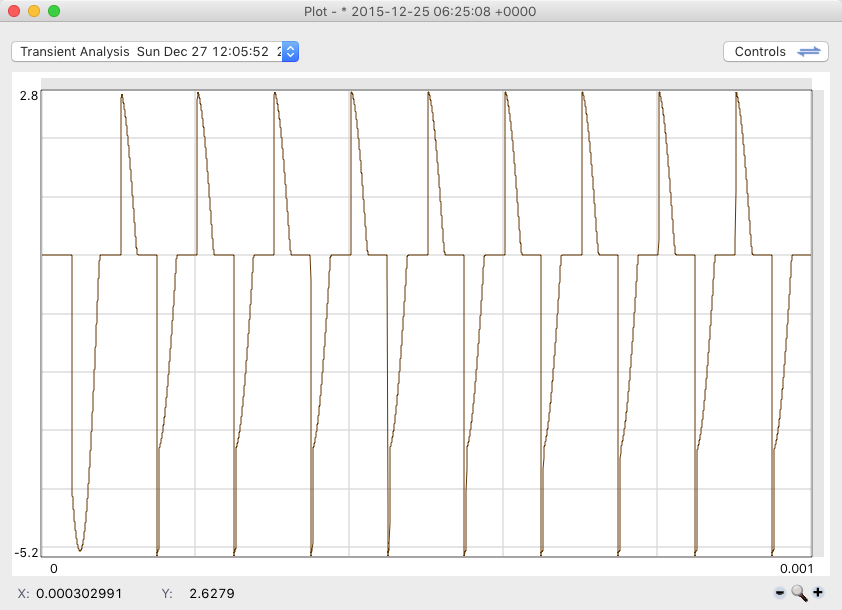Screen dimensions: 842x610
Task: Click the Y coordinate value 2.6279
Action: [211, 593]
